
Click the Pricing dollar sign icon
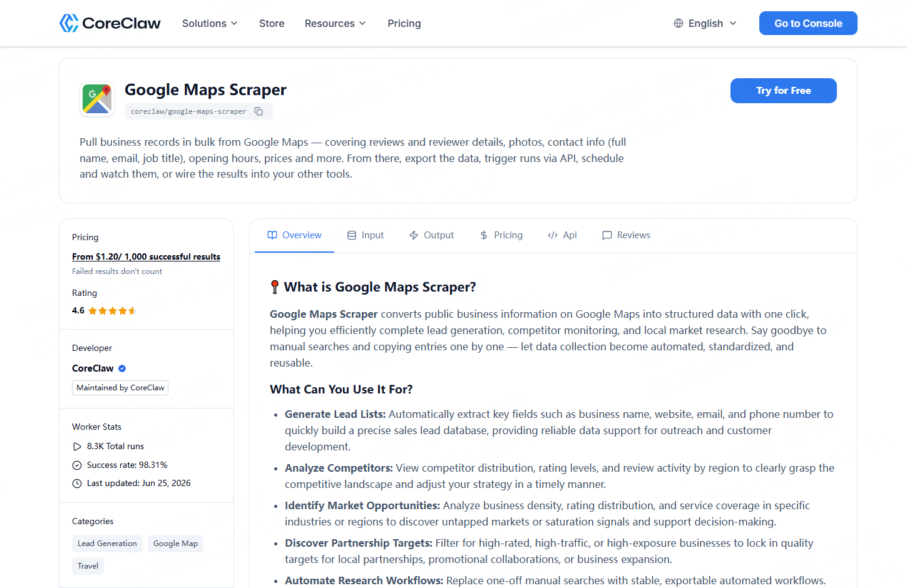pos(484,235)
